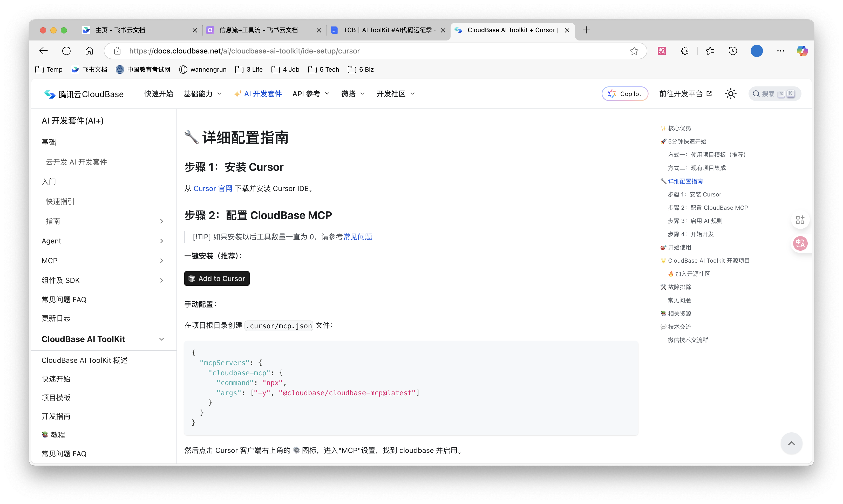Jump to 步骤 3:启用 AI 规则
Viewport: 843px width, 504px height.
coord(695,221)
